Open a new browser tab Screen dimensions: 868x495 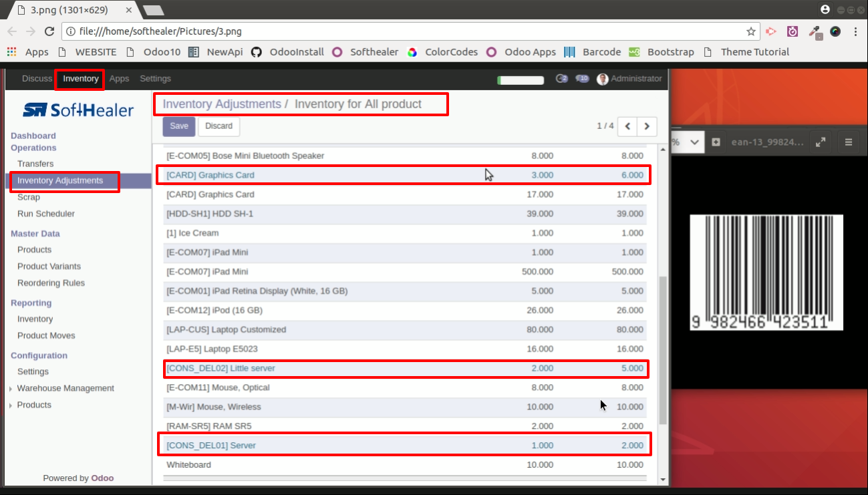pos(154,11)
